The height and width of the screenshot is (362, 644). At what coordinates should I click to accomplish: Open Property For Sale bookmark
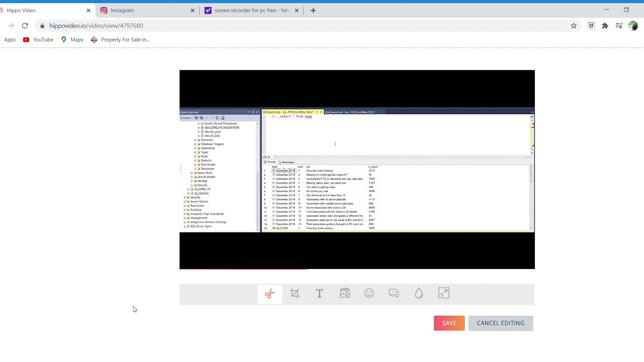[120, 40]
